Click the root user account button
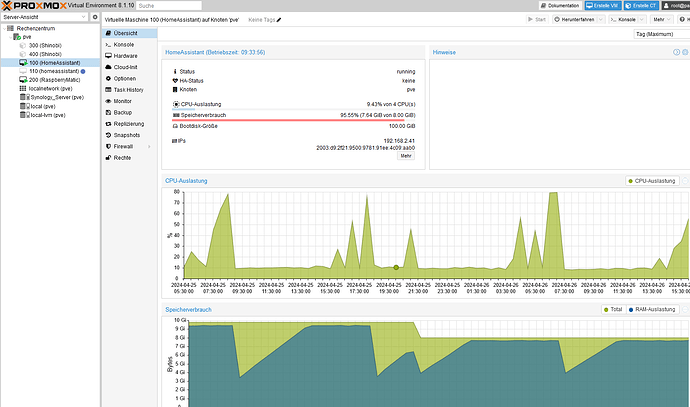Screen dimensions: 690x407 tap(675, 6)
